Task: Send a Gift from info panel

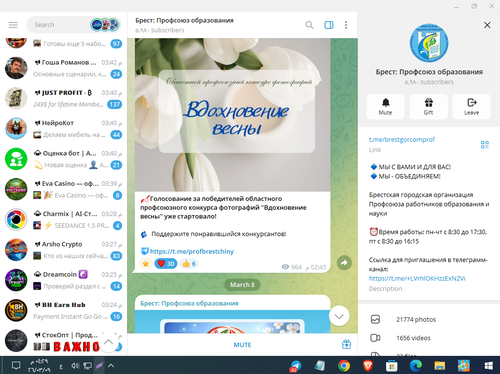Action: point(428,107)
